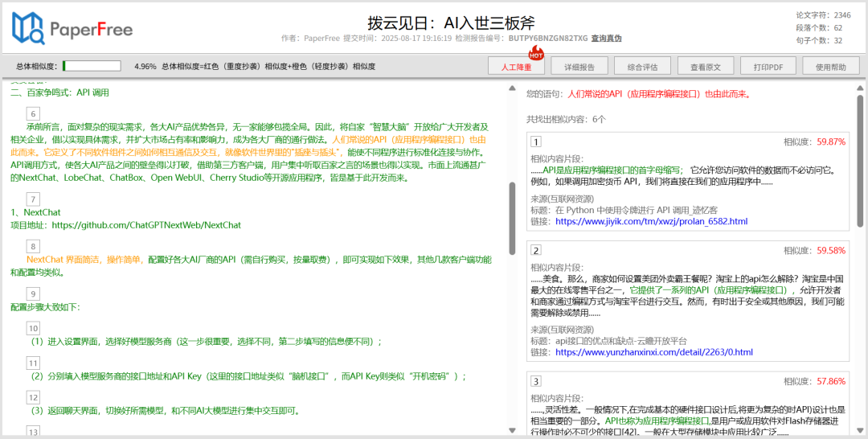The height and width of the screenshot is (439, 868).
Task: Open the jiyik.com source link
Action: 651,221
